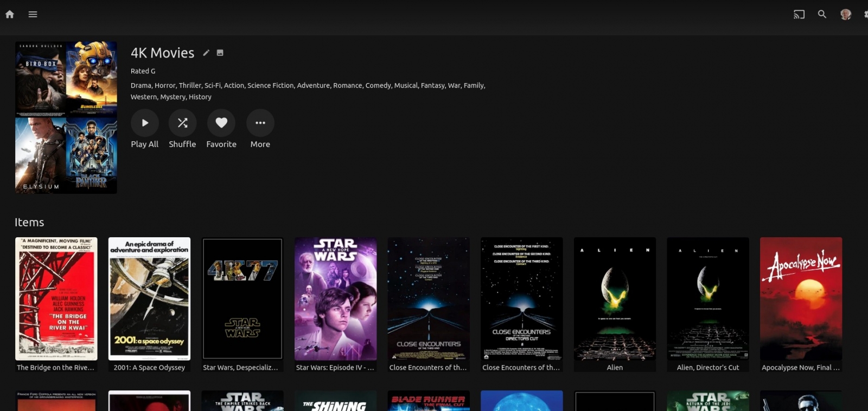Click the 4K Movies collection cover image

(66, 117)
